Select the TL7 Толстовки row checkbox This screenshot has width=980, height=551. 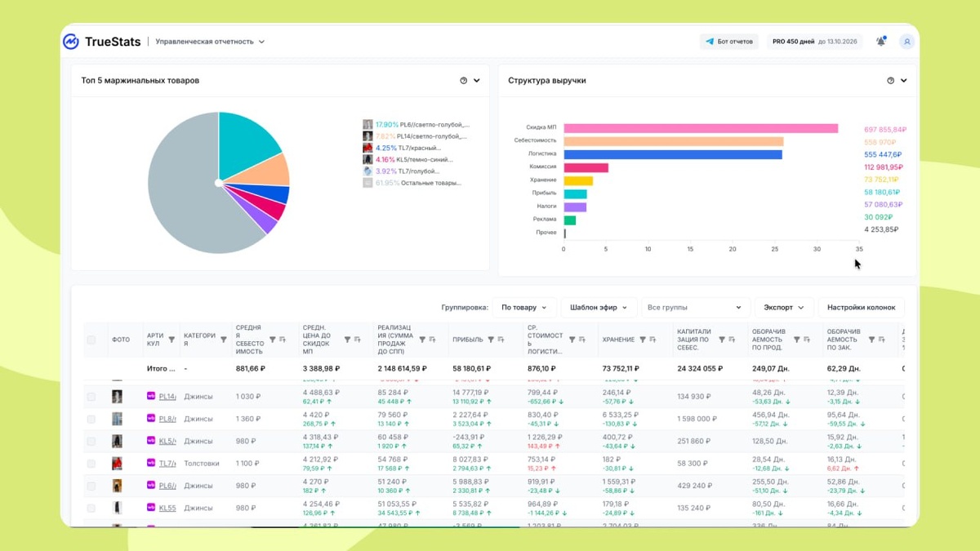click(91, 464)
